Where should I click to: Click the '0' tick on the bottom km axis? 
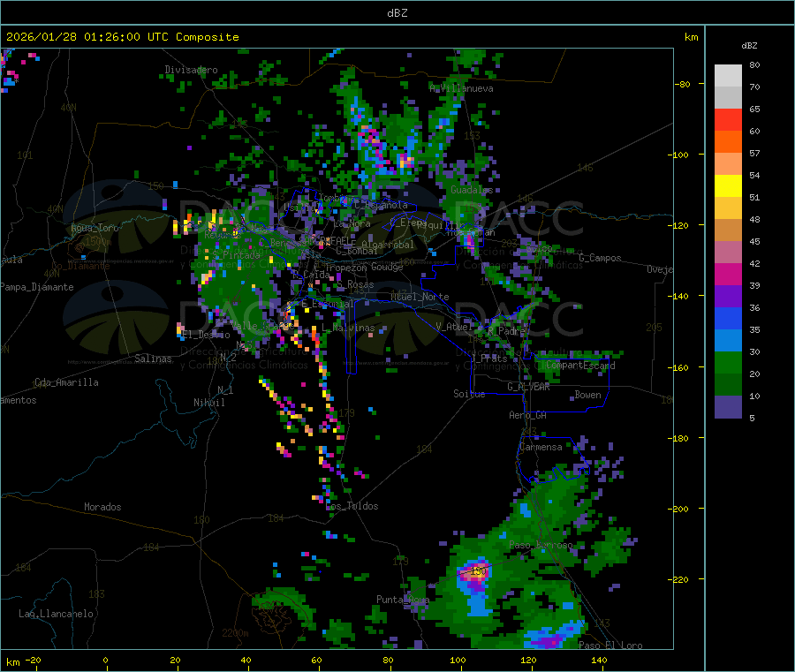[105, 661]
